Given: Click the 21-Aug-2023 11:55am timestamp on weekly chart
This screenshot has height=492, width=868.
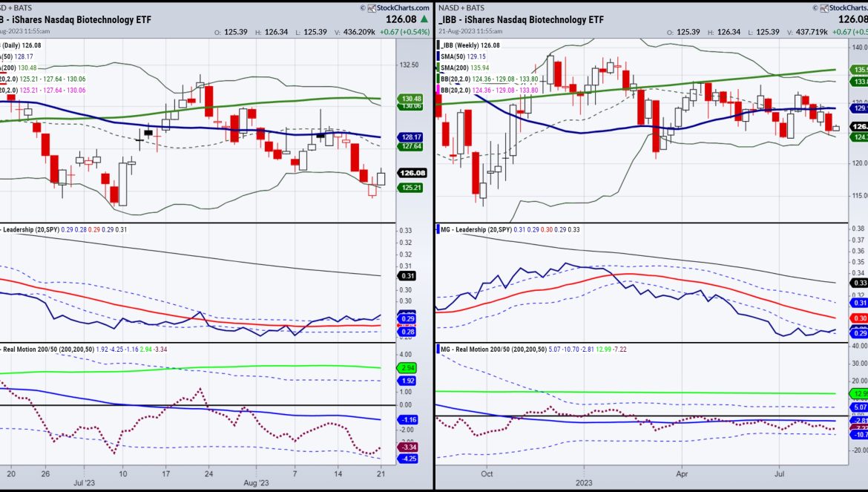Looking at the screenshot, I should pos(470,32).
